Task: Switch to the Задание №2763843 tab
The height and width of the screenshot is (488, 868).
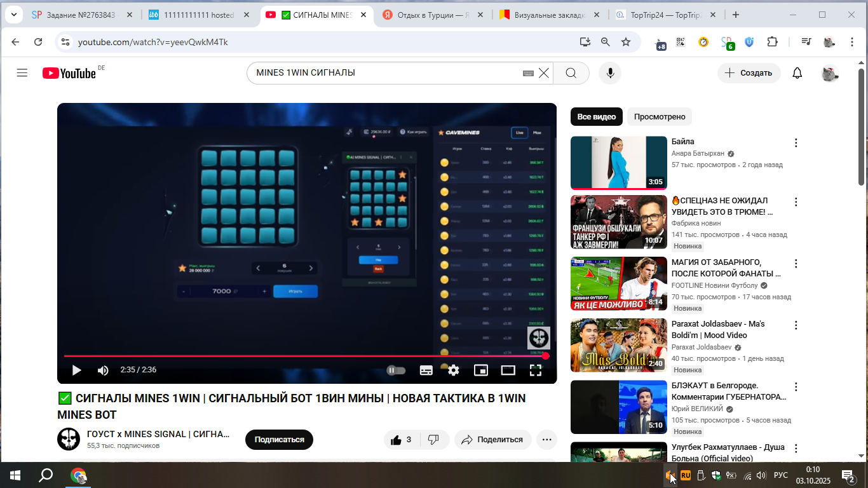Action: coord(83,15)
